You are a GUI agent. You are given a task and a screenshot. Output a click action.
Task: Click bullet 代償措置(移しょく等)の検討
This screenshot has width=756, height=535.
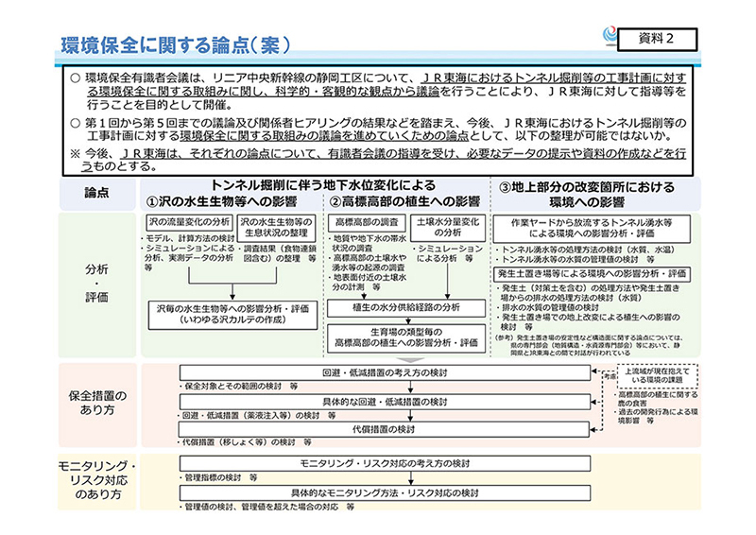tap(245, 441)
